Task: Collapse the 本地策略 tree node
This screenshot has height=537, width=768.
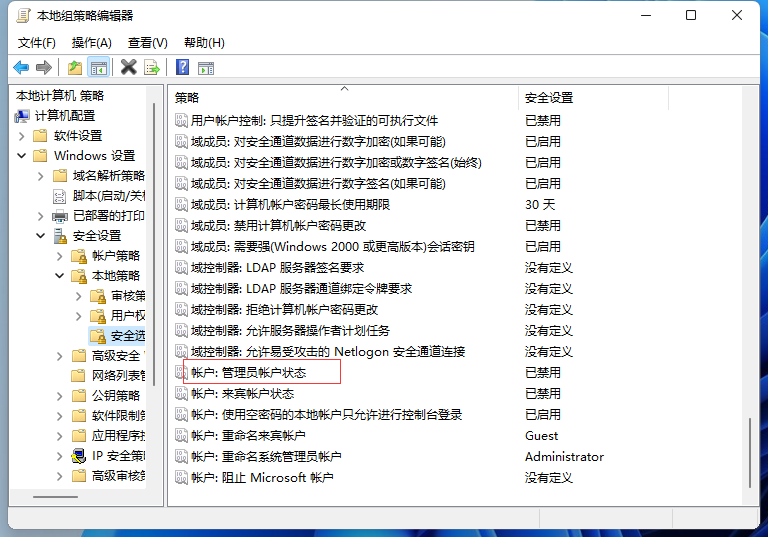Action: pos(60,276)
